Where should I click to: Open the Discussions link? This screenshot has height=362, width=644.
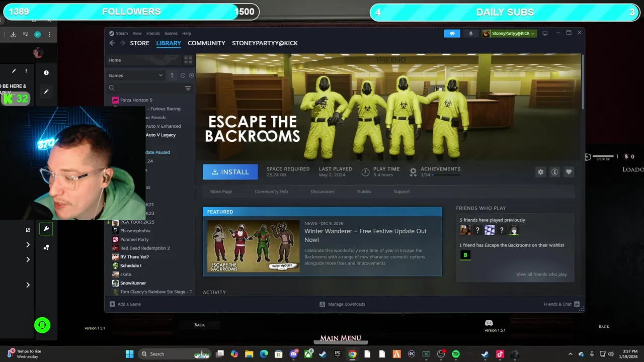pyautogui.click(x=323, y=192)
